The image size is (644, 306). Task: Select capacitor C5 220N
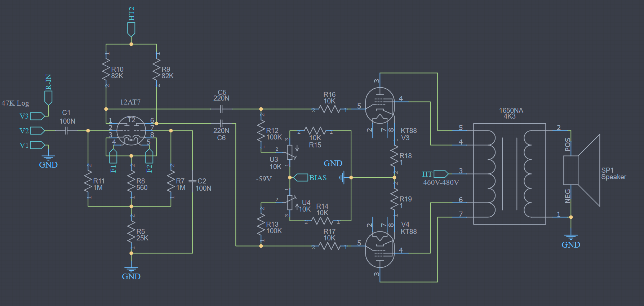[221, 109]
